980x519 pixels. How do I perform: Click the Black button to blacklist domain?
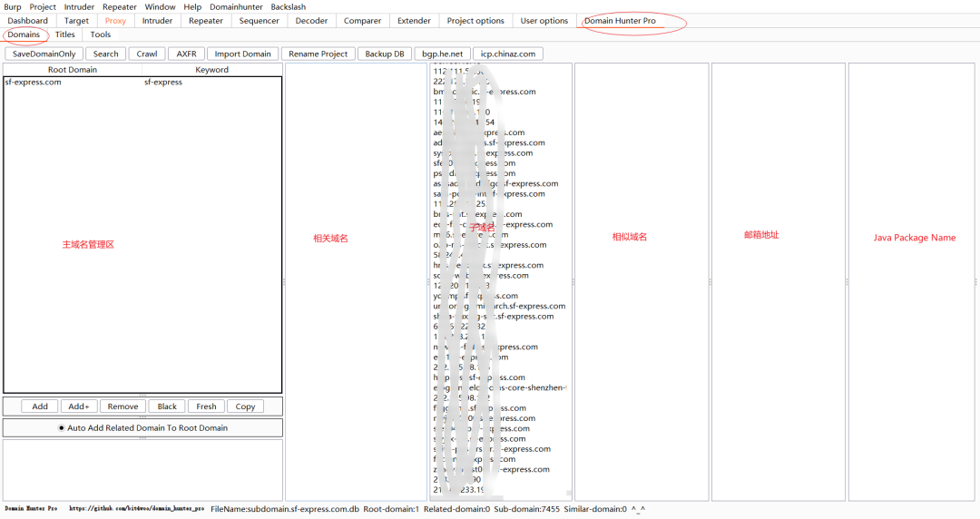coord(167,406)
